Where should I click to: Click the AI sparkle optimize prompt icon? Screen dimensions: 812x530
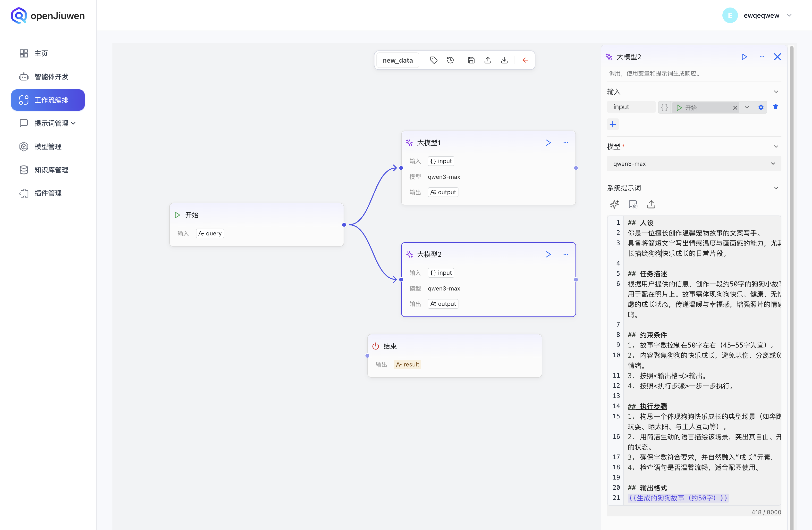614,204
